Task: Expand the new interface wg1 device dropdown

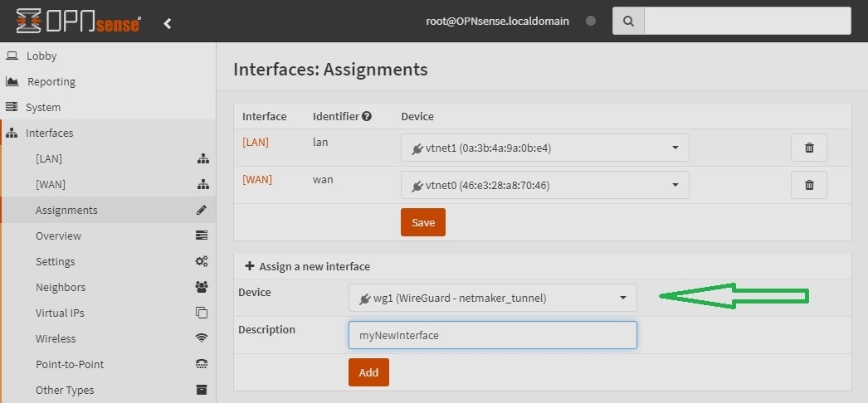Action: coord(493,299)
